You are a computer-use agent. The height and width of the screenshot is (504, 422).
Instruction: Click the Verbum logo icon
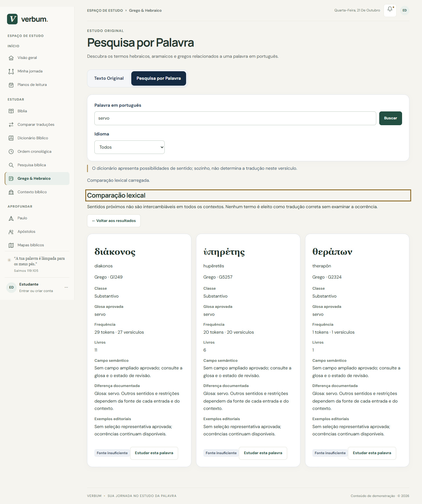(12, 19)
